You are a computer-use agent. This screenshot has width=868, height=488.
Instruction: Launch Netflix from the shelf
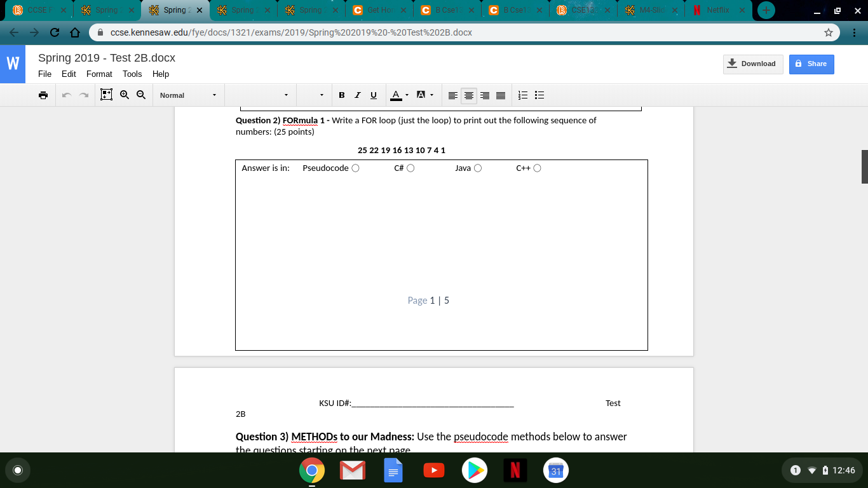coord(515,471)
